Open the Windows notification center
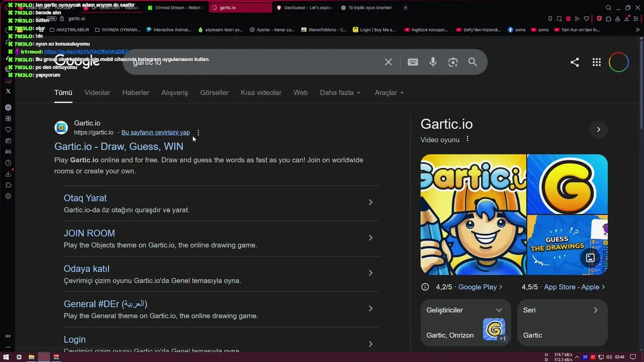This screenshot has height=362, width=644. coord(633,357)
